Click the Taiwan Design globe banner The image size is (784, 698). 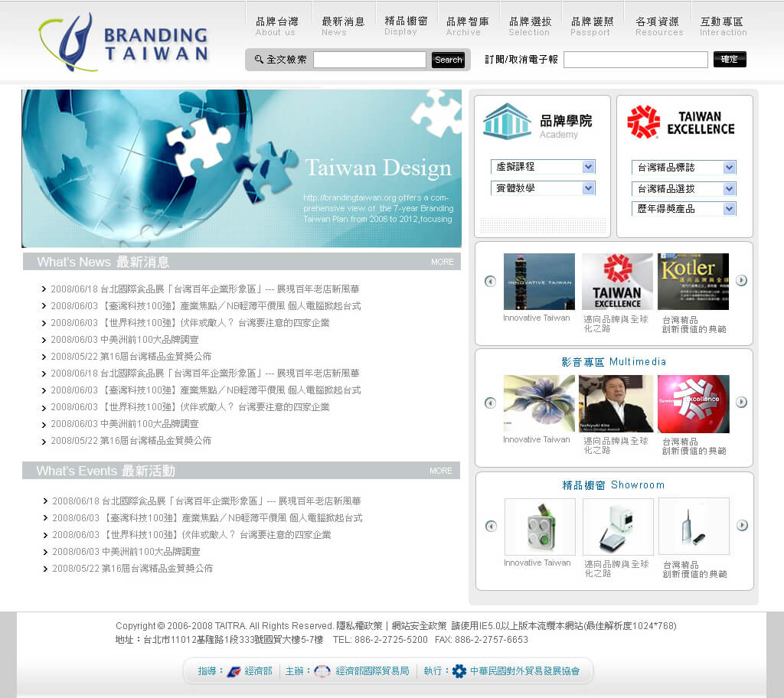coord(241,168)
